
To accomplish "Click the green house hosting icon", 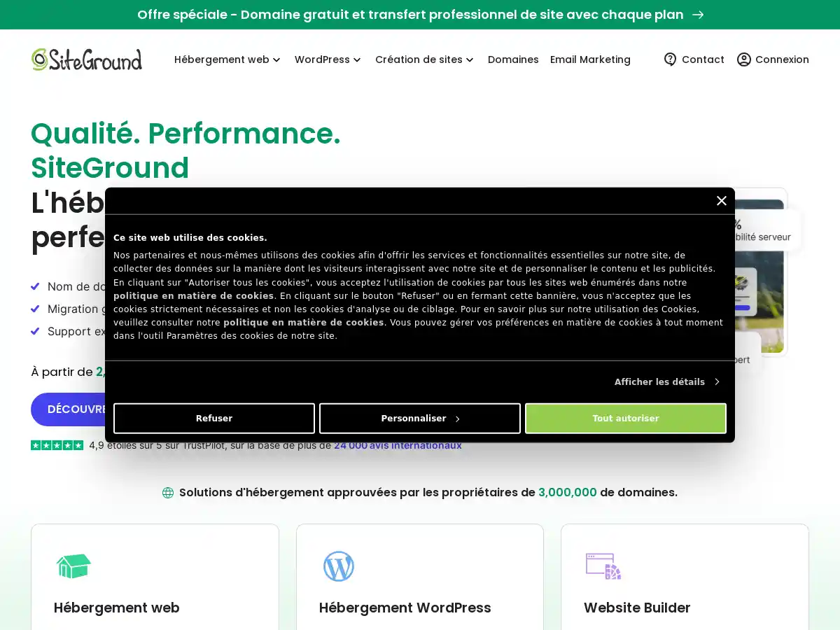I will 73,566.
